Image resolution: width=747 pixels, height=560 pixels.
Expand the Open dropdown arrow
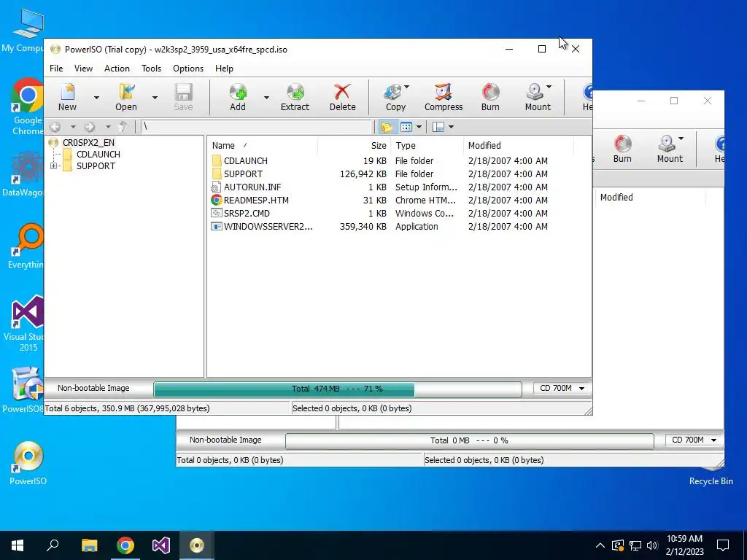pos(155,98)
